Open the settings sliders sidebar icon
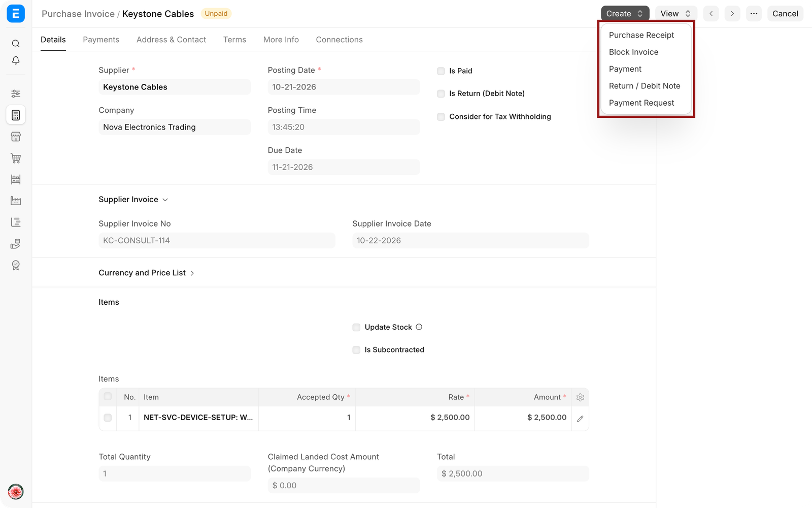This screenshot has width=812, height=508. [x=16, y=93]
